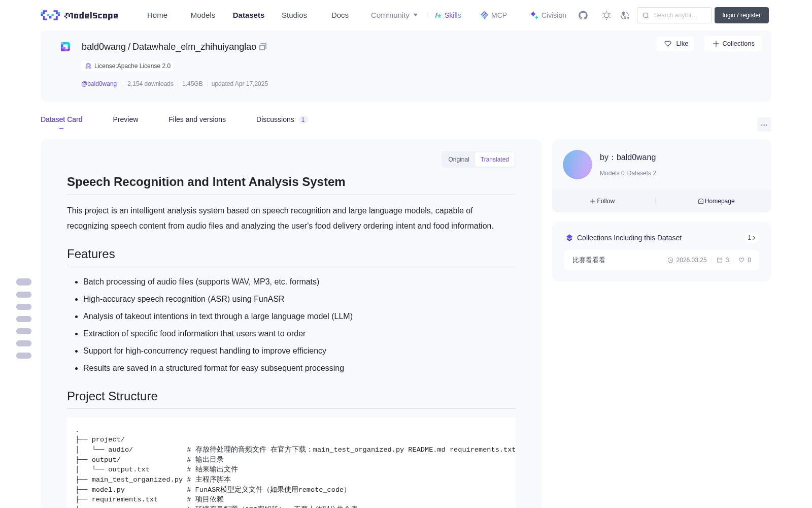This screenshot has width=812, height=508.
Task: Click the login / register button
Action: click(x=741, y=15)
